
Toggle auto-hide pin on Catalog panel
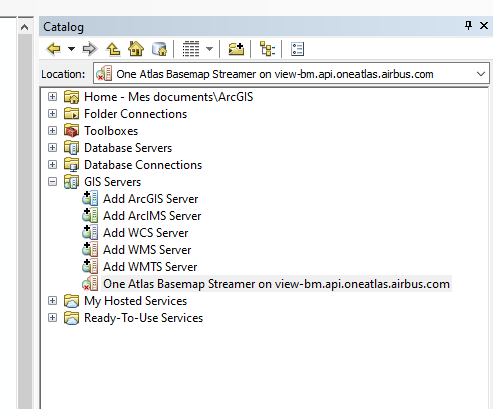click(x=468, y=26)
